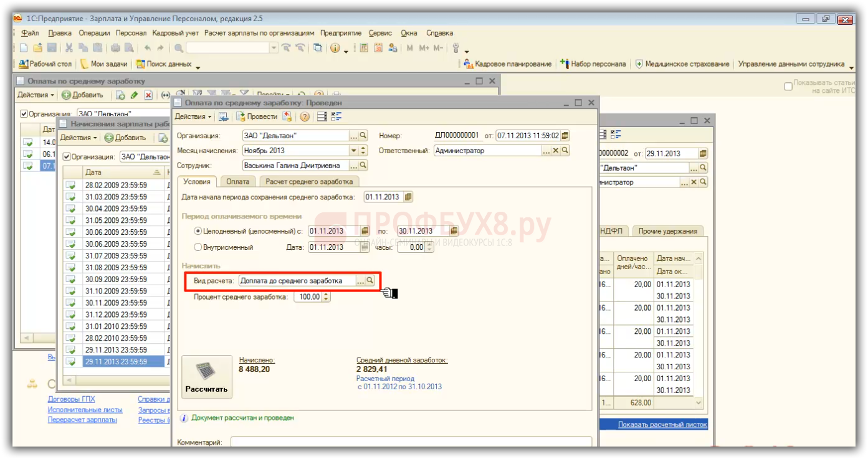Image resolution: width=868 pixels, height=459 pixels.
Task: Open Расчет зарплаты по организациям menu
Action: point(259,33)
